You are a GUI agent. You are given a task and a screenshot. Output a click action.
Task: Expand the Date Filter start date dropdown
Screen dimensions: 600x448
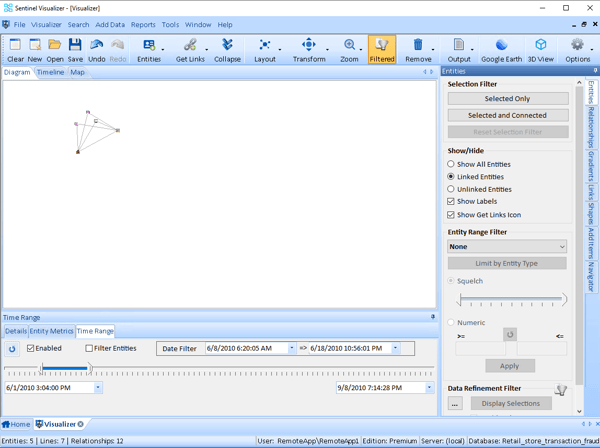pyautogui.click(x=292, y=349)
